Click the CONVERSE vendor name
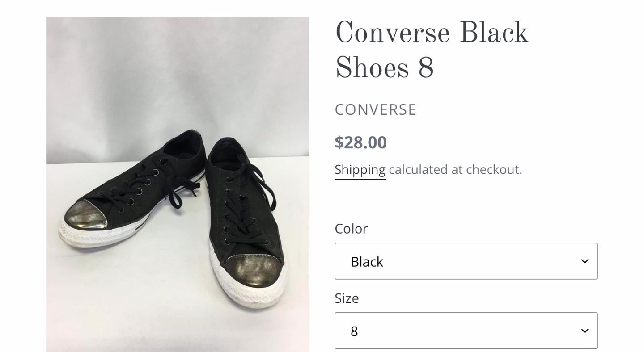The width and height of the screenshot is (644, 352). click(376, 109)
